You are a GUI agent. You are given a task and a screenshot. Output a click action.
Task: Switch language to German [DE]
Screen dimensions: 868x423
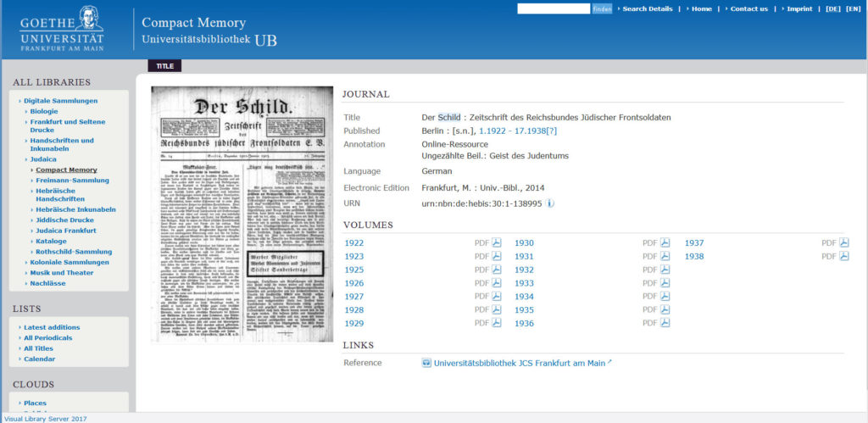tap(832, 8)
